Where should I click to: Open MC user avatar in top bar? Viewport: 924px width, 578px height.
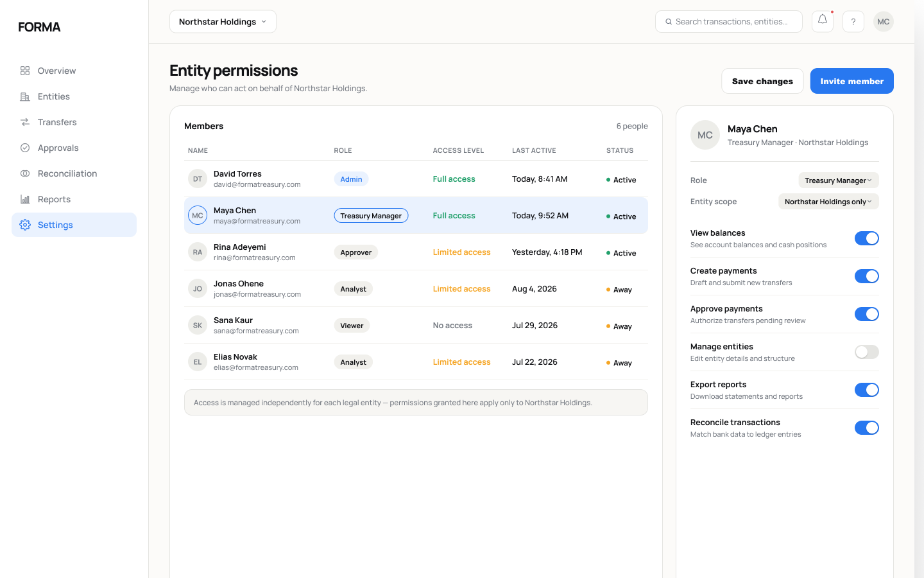tap(884, 21)
